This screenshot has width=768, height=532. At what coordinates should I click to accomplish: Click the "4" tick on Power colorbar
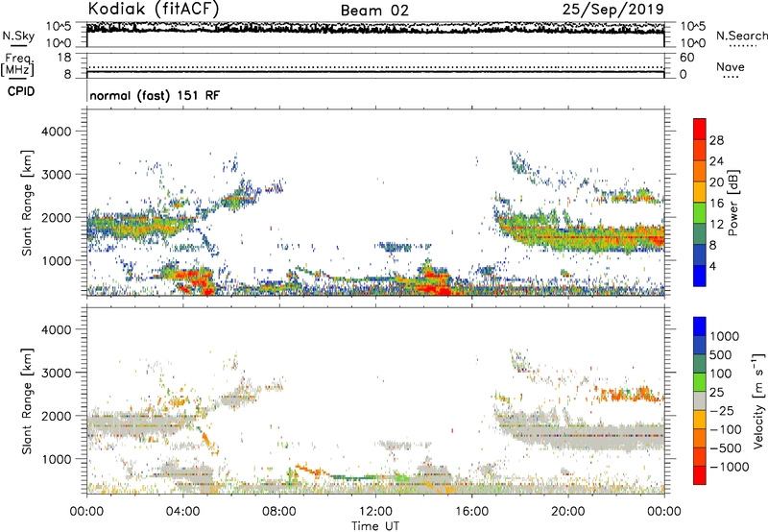pos(712,267)
